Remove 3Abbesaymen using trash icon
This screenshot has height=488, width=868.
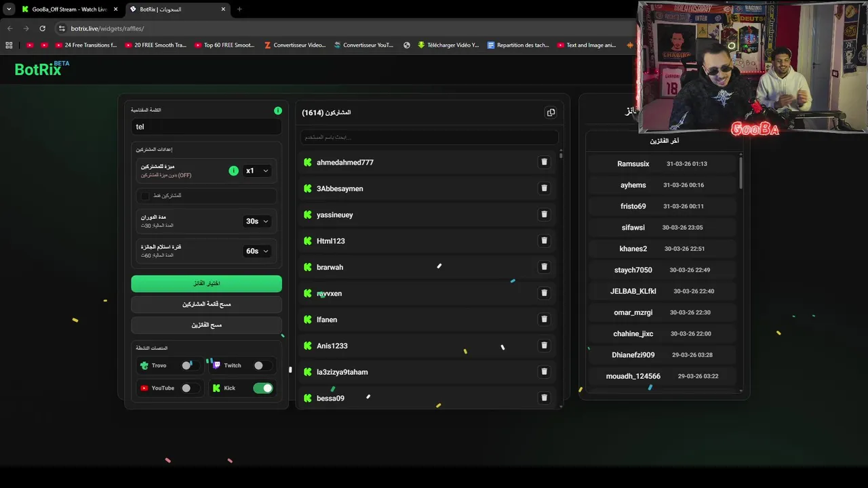coord(544,188)
